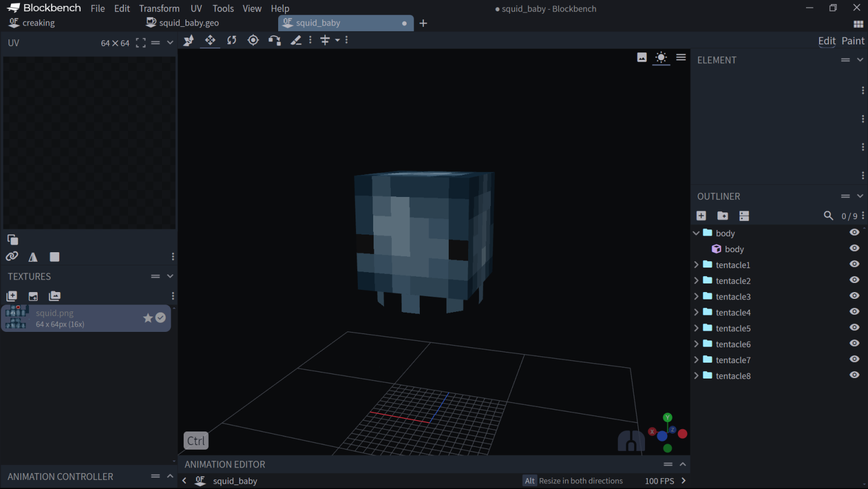Select squid.png texture

click(x=86, y=318)
